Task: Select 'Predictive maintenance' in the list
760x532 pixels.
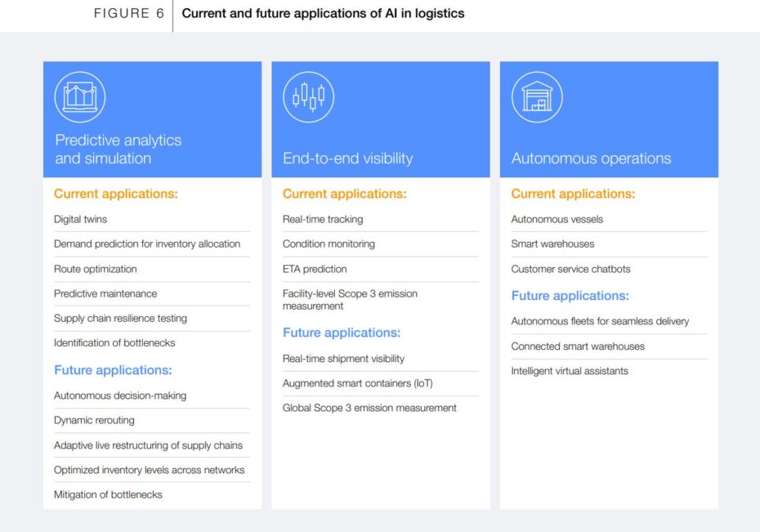Action: (x=105, y=293)
